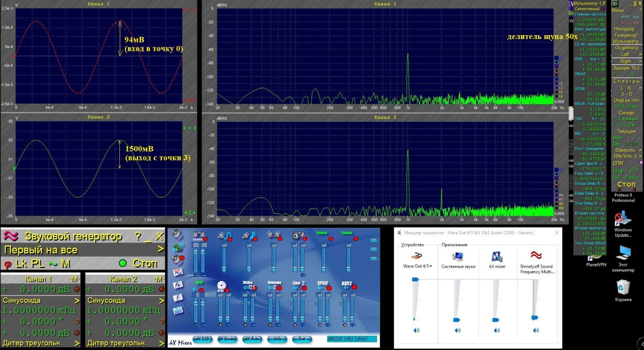Open the Меню item in right panel

click(x=618, y=11)
